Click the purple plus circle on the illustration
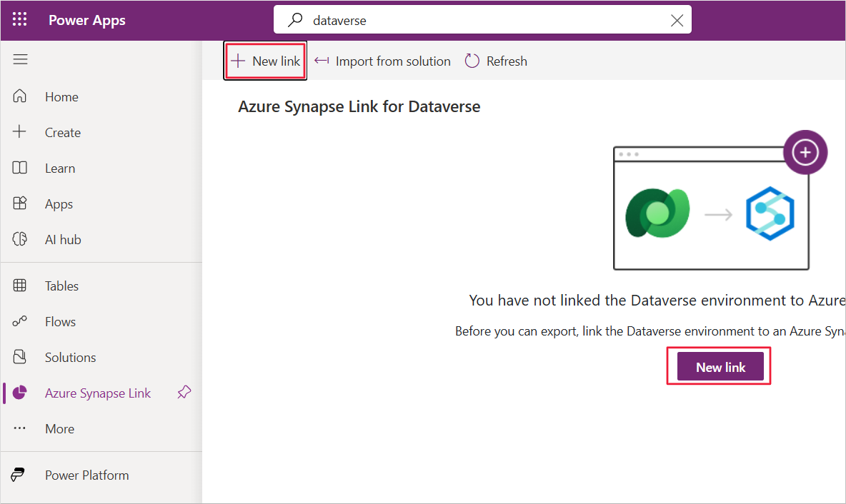The image size is (846, 504). point(805,152)
